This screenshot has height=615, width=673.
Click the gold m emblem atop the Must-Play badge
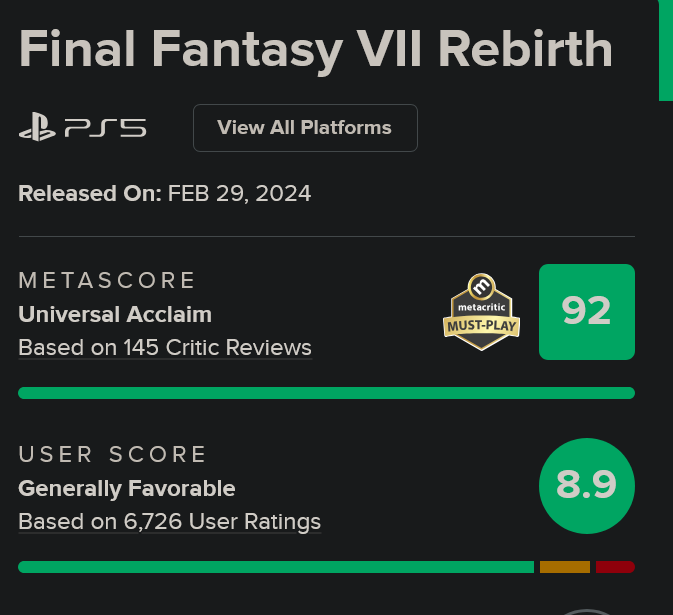[x=481, y=286]
